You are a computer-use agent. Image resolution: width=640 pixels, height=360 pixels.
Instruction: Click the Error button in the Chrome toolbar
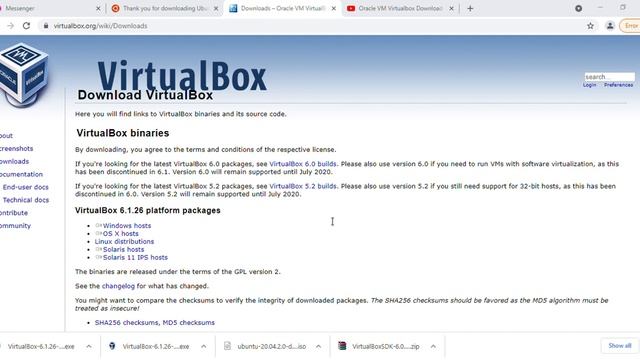[x=630, y=26]
